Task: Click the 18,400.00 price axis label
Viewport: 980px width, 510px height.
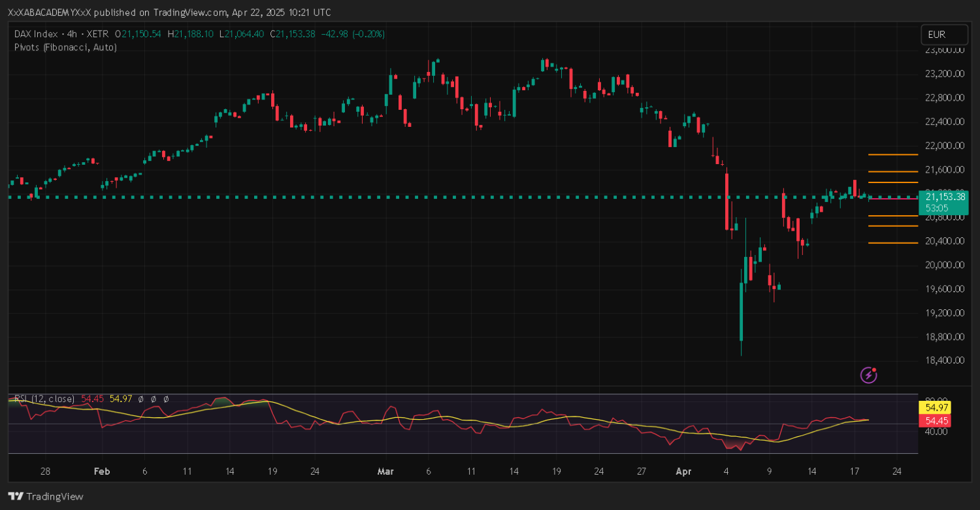Action: point(945,360)
